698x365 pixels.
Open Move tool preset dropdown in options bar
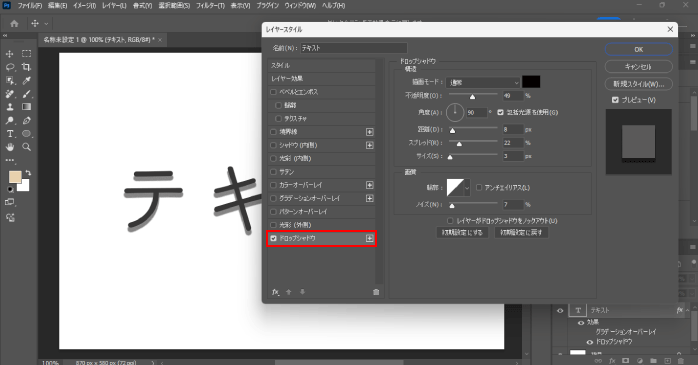(x=46, y=24)
